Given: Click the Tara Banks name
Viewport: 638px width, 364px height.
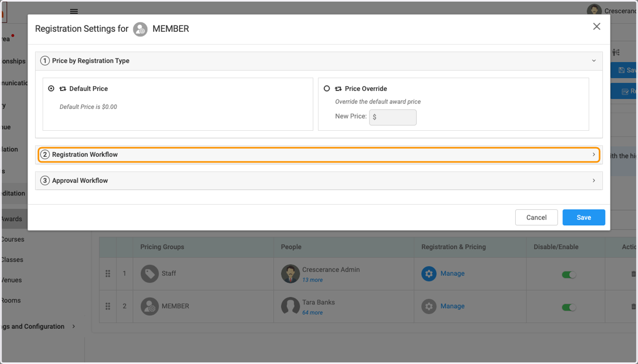Looking at the screenshot, I should tap(318, 302).
